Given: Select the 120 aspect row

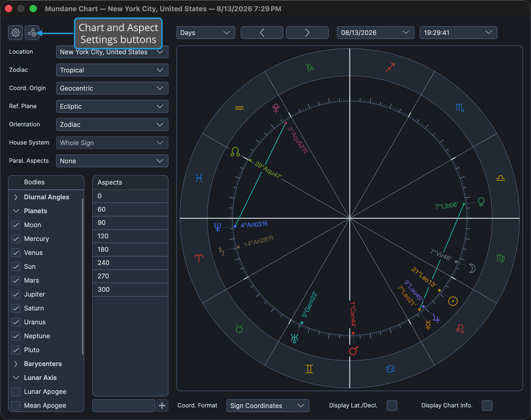Looking at the screenshot, I should pos(130,236).
